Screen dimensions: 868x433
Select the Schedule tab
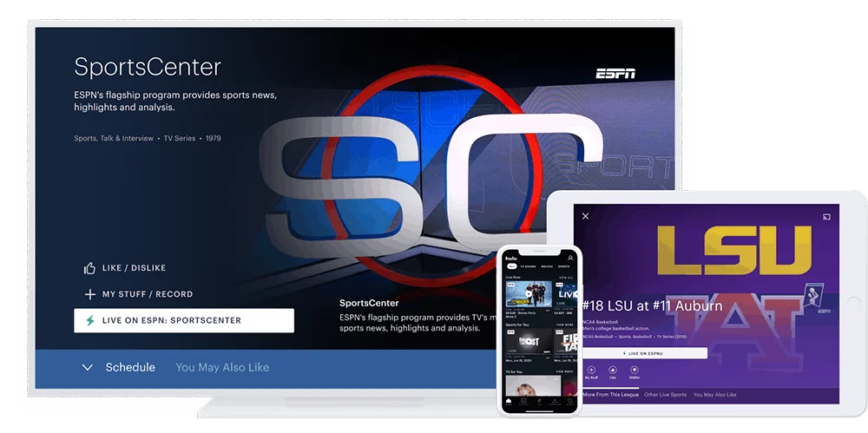click(x=130, y=368)
